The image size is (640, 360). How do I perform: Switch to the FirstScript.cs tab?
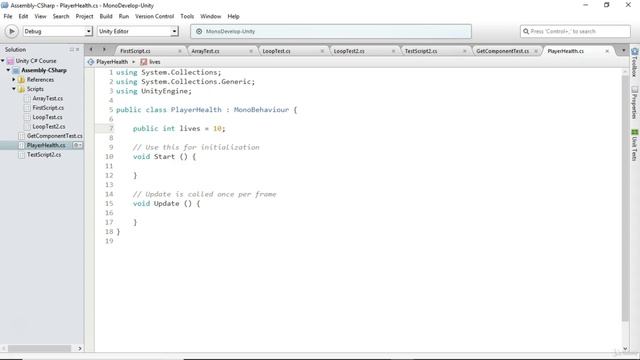[136, 51]
